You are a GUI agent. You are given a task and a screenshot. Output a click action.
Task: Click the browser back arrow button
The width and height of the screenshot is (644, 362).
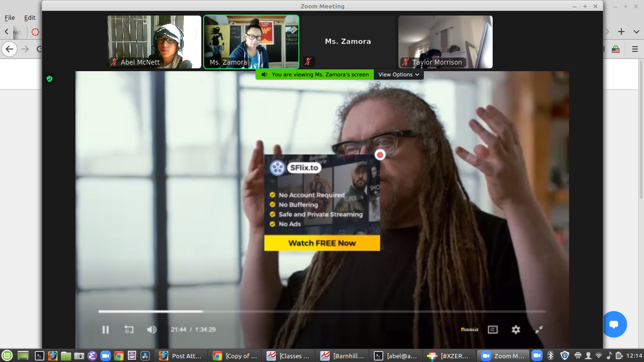(9, 49)
